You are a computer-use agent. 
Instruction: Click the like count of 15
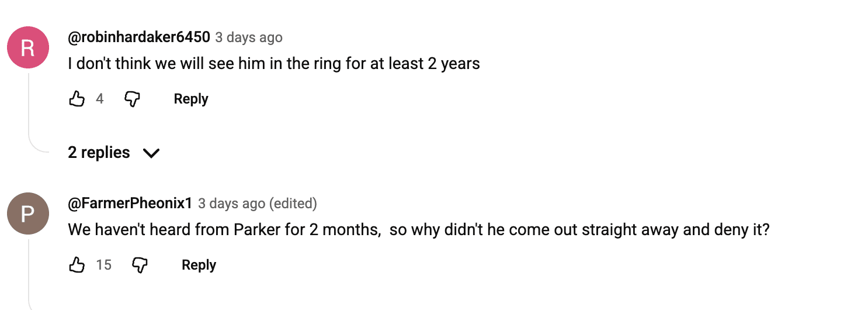(x=104, y=266)
